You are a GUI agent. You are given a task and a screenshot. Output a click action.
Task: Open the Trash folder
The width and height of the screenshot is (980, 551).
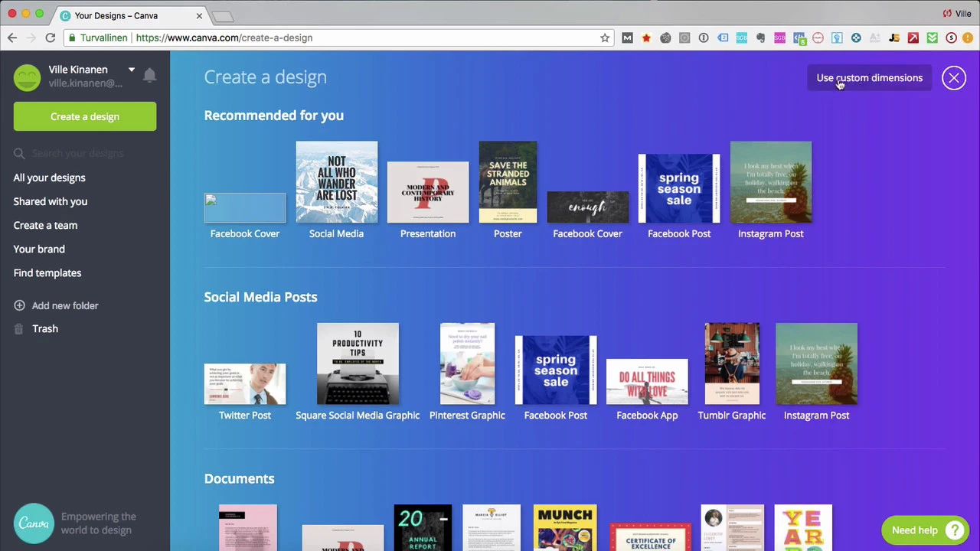45,328
